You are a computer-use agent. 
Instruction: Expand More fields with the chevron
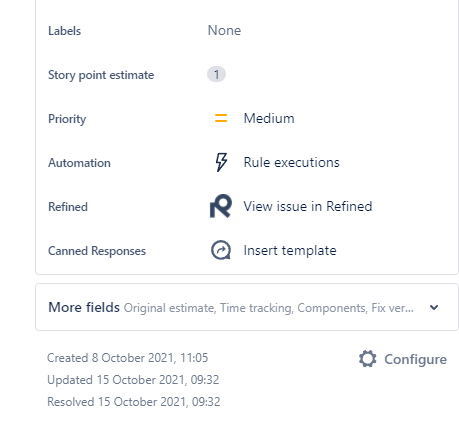point(434,307)
